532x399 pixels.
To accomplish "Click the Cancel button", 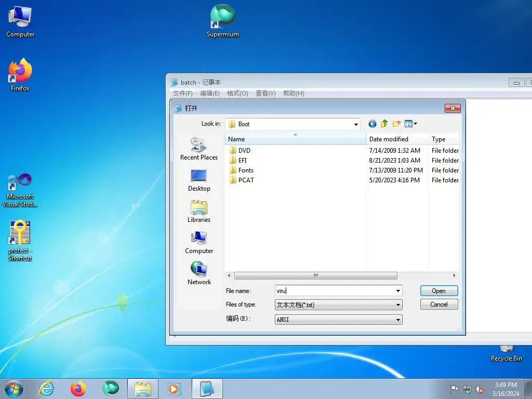I will click(439, 304).
